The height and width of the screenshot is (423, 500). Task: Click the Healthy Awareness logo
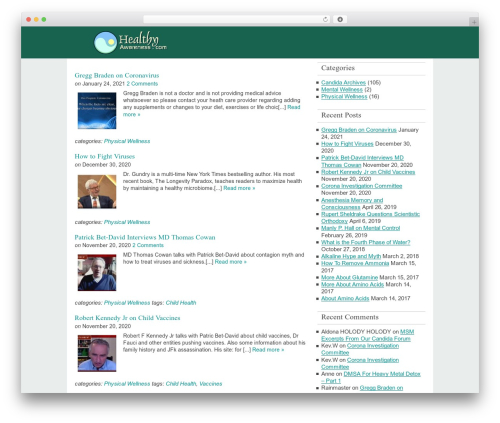[130, 42]
